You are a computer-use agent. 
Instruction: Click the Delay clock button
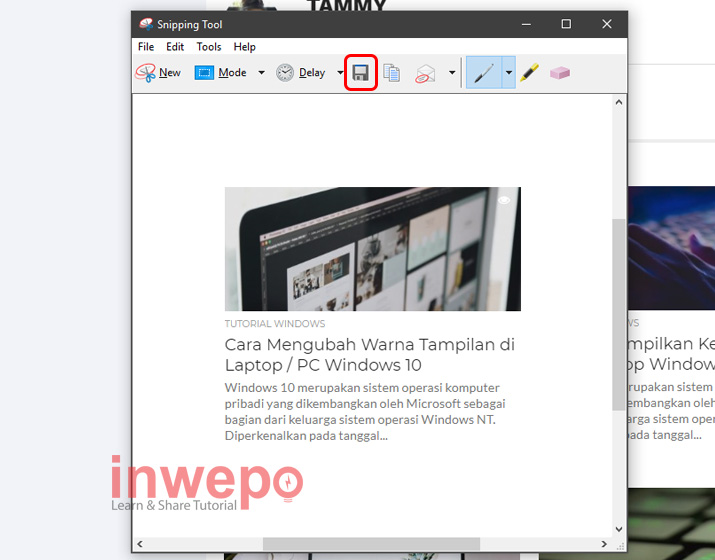[x=301, y=73]
